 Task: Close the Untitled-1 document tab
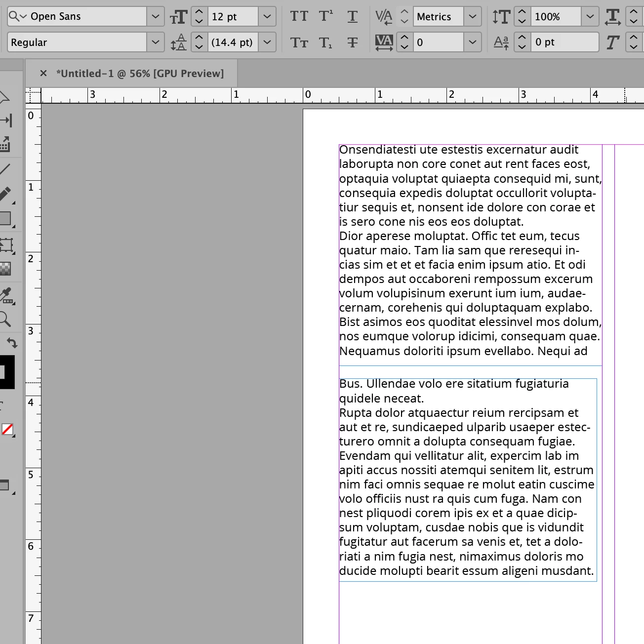tap(43, 73)
